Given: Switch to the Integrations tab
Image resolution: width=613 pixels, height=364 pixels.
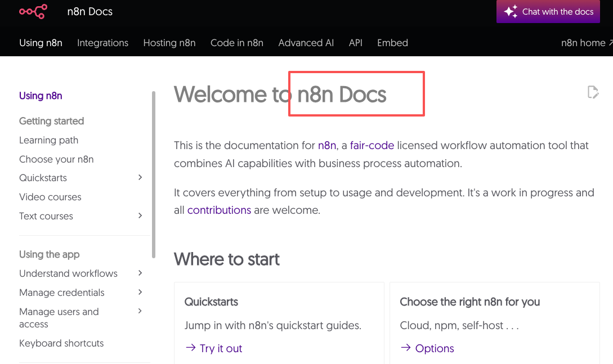Looking at the screenshot, I should click(x=103, y=43).
